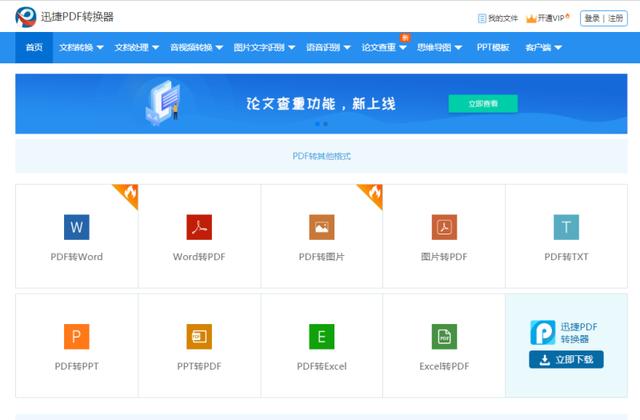Expand the 图片文字识别 dropdown arrow
Viewport: 640px width, 420px height.
pyautogui.click(x=291, y=48)
